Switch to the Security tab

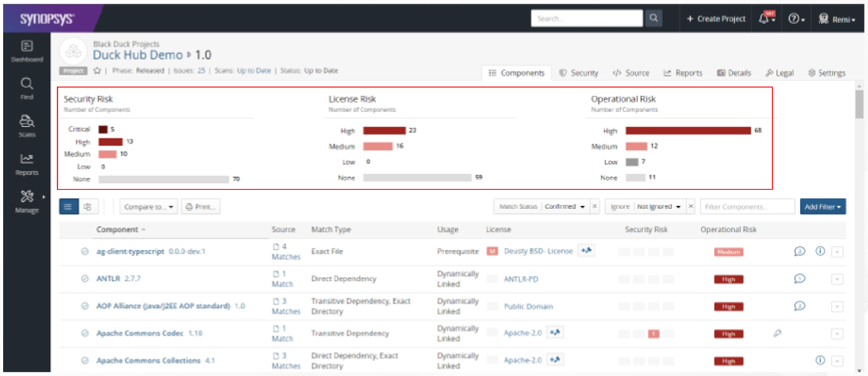coord(579,73)
